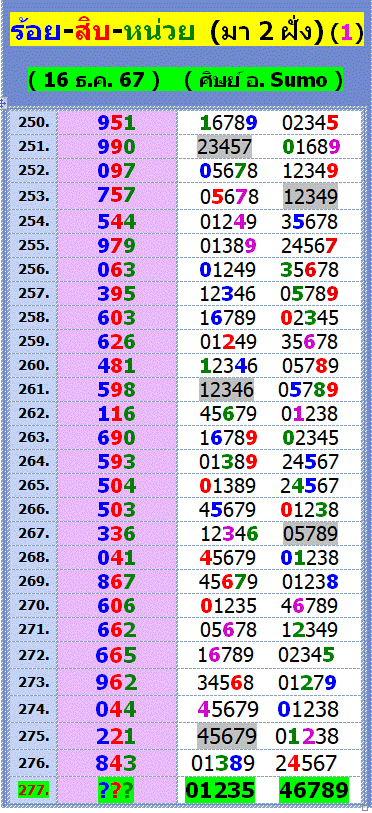Select the result number 481
The width and height of the screenshot is (372, 813).
117,366
